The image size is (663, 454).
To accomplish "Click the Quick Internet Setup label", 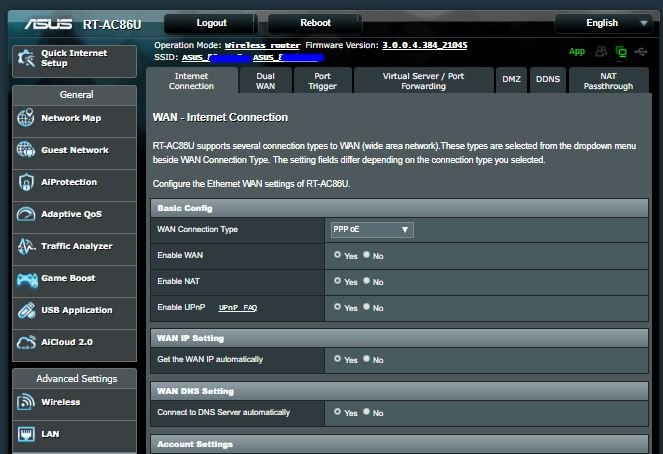I will click(74, 58).
